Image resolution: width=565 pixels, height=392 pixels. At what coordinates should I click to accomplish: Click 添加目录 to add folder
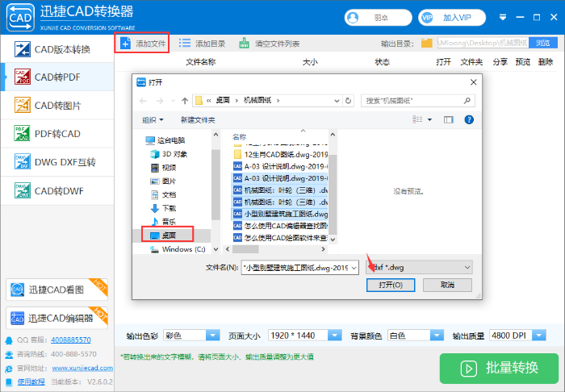point(202,44)
